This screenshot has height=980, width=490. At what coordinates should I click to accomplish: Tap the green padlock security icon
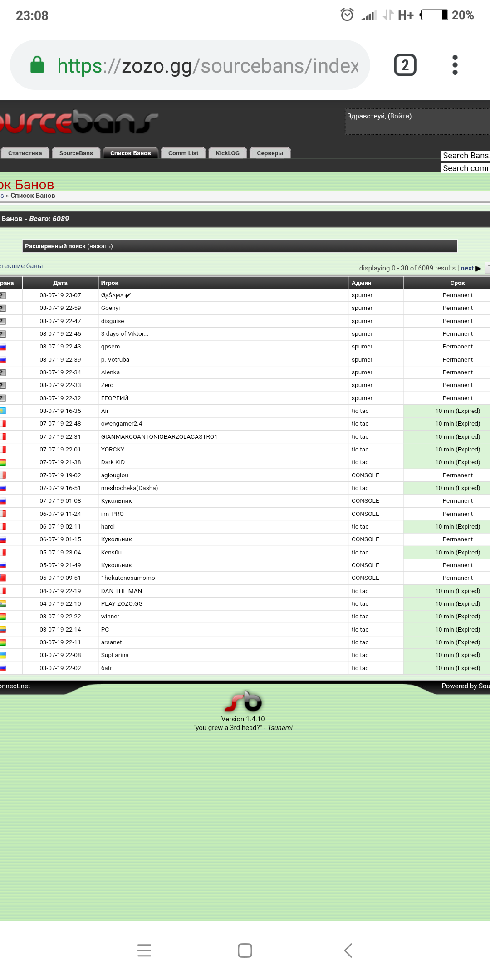[37, 65]
